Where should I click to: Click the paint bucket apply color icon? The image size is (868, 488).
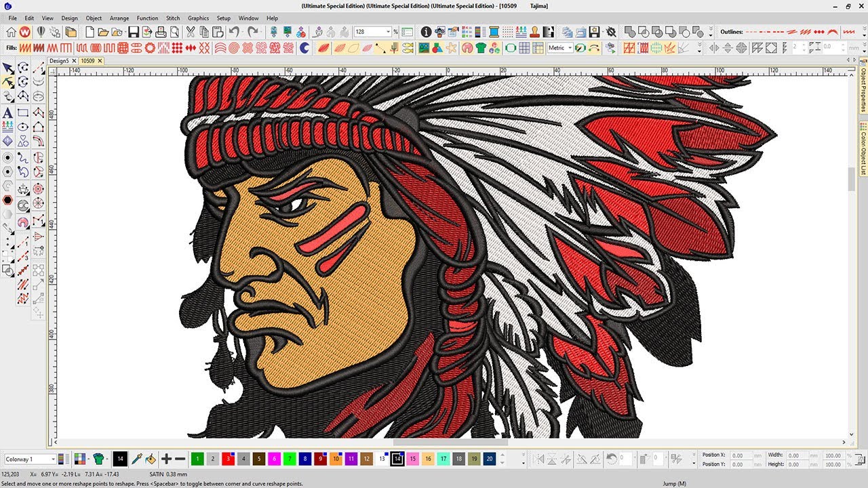[x=150, y=459]
